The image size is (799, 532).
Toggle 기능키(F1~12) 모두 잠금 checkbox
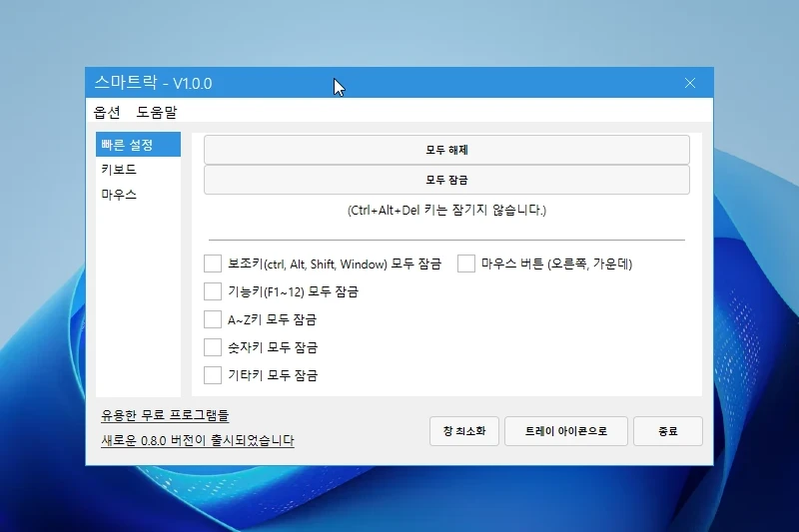pos(213,291)
